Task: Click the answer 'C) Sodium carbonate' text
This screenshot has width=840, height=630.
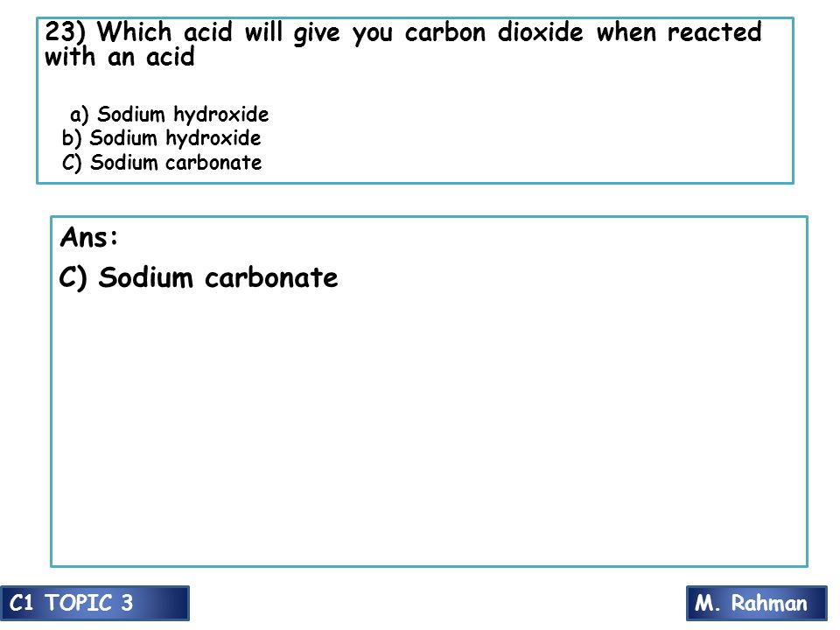Action: pos(199,278)
